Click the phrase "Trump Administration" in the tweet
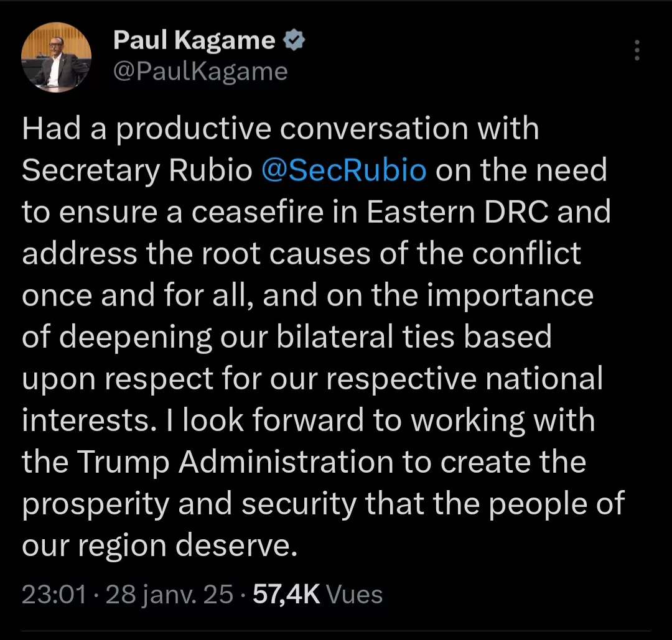672x640 pixels. click(x=235, y=462)
